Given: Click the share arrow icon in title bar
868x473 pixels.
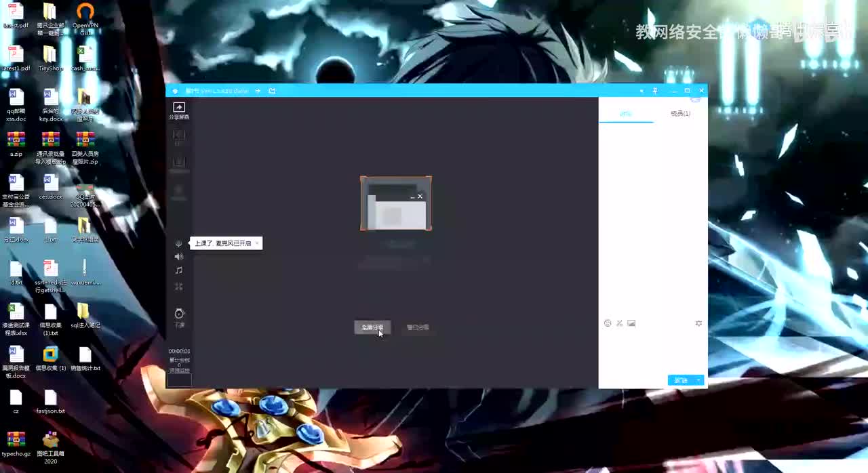Looking at the screenshot, I should pyautogui.click(x=258, y=91).
